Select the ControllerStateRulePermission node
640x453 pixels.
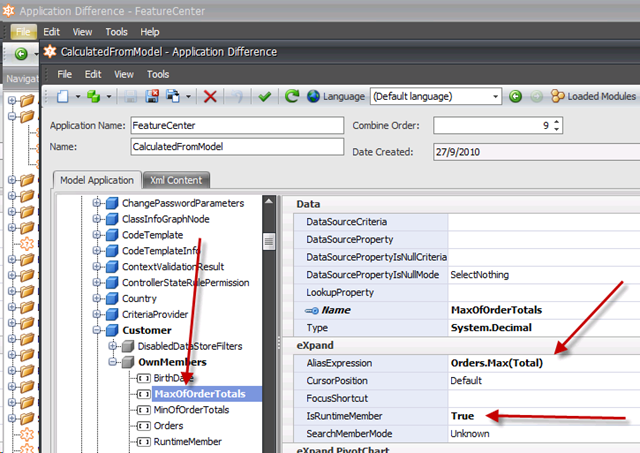tap(186, 282)
